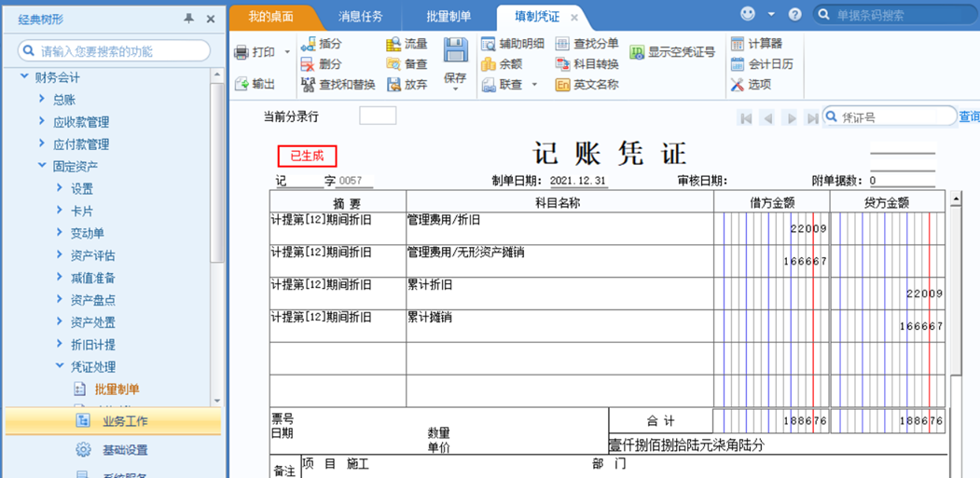Open the 打印 print dropdown arrow
The height and width of the screenshot is (478, 980).
click(x=287, y=52)
